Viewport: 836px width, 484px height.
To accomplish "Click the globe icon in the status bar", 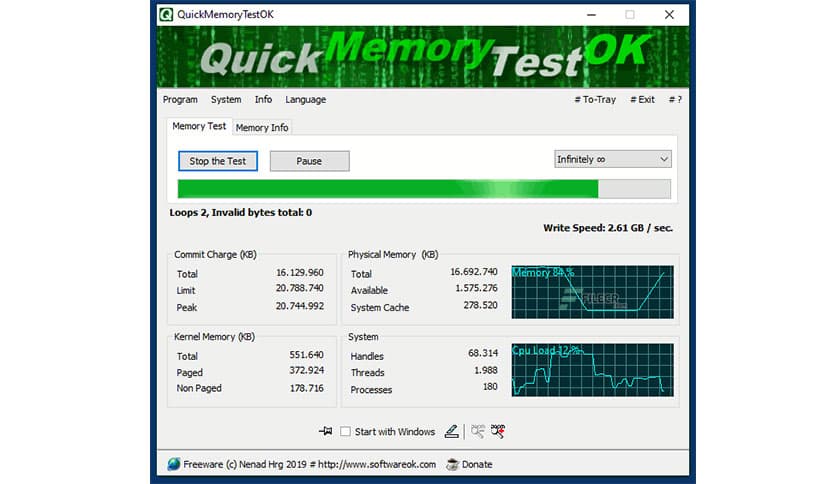I will [174, 464].
